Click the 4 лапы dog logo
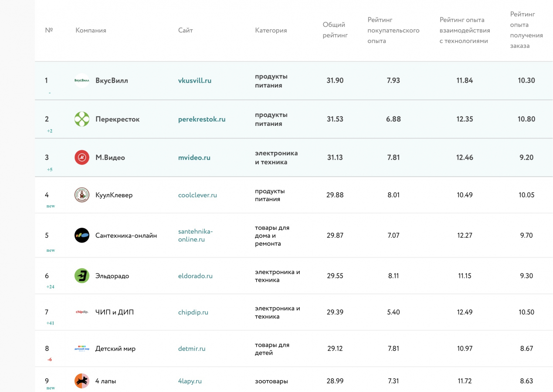The image size is (553, 392). pyautogui.click(x=82, y=381)
